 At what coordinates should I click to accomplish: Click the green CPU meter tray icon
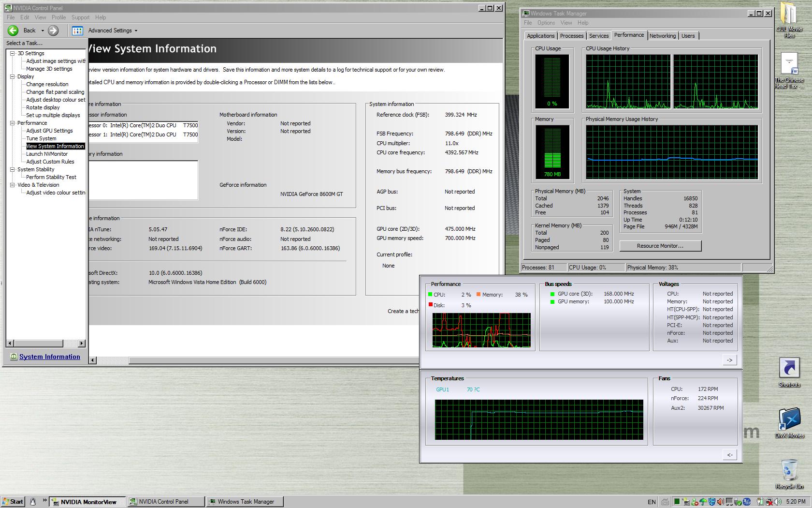[x=677, y=502]
